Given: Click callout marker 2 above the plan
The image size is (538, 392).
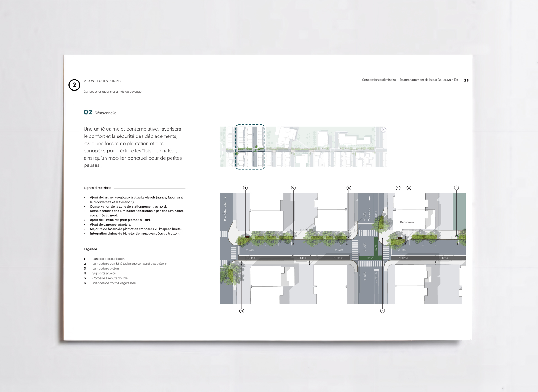Looking at the screenshot, I should point(293,188).
